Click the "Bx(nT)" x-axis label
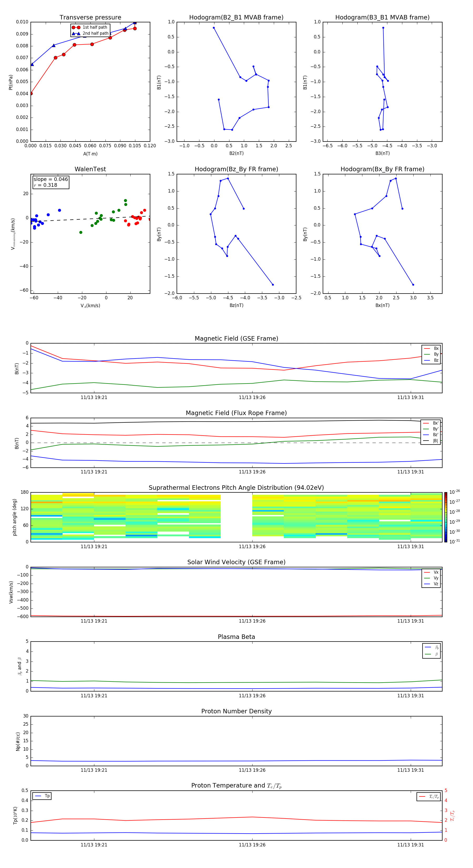This screenshot has width=473, height=868. pyautogui.click(x=382, y=305)
